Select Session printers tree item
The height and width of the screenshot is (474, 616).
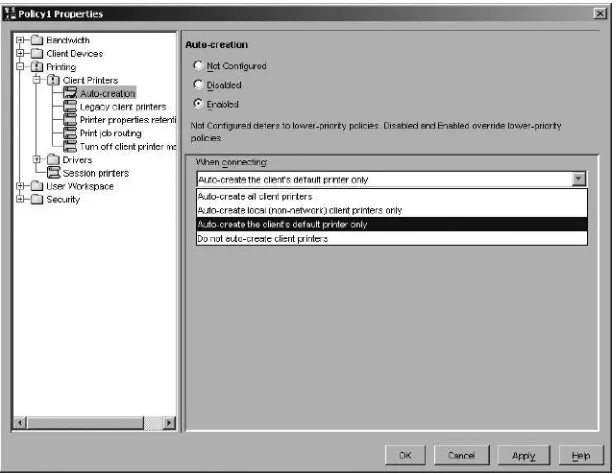coord(96,173)
